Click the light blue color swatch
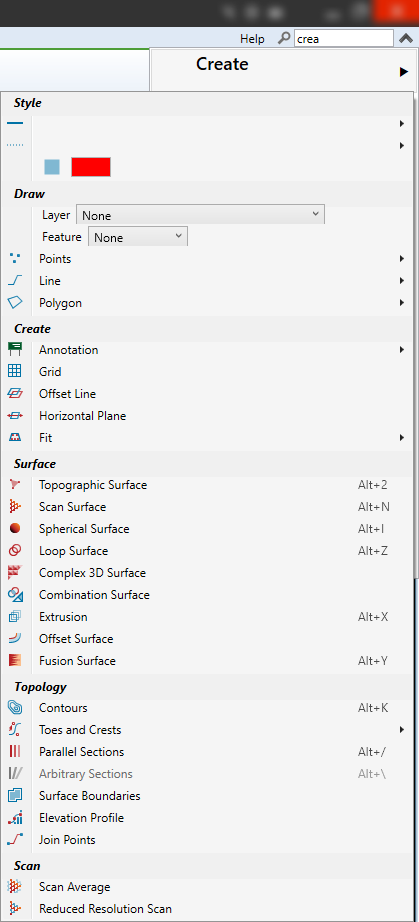419x922 pixels. [x=52, y=167]
